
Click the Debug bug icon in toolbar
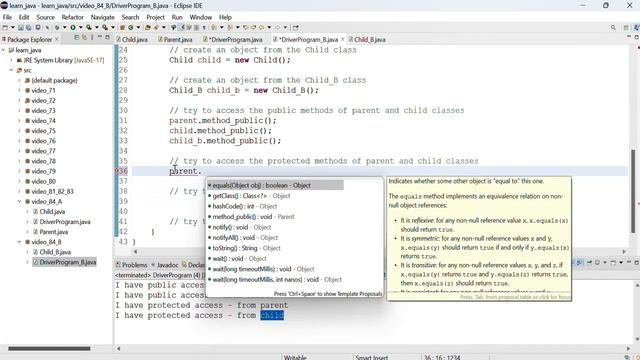pos(57,27)
